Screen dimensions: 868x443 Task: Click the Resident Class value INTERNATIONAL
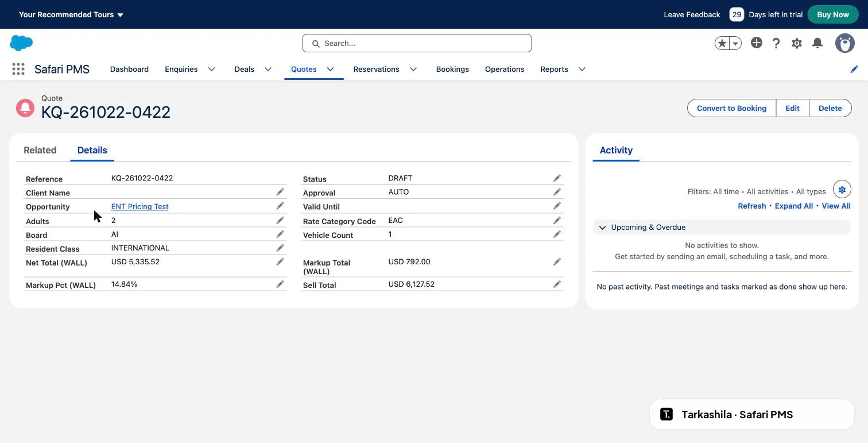click(140, 248)
